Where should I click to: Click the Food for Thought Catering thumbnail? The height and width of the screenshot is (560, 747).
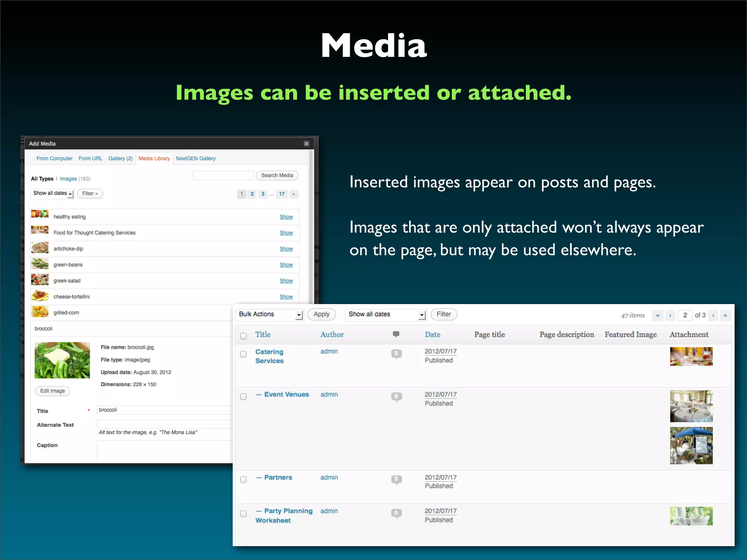coord(40,230)
